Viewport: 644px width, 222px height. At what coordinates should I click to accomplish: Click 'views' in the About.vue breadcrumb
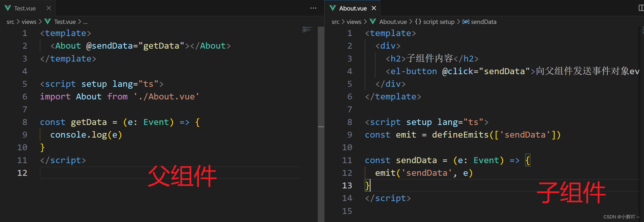tap(354, 22)
